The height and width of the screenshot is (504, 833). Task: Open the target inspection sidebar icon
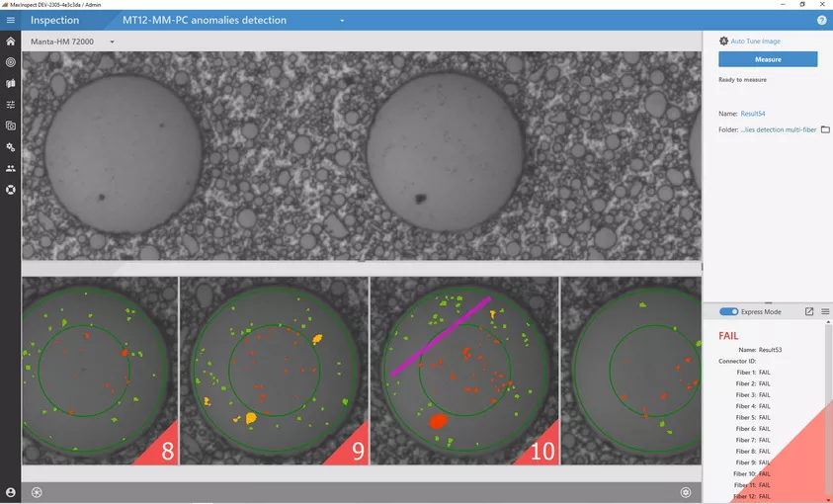(10, 61)
